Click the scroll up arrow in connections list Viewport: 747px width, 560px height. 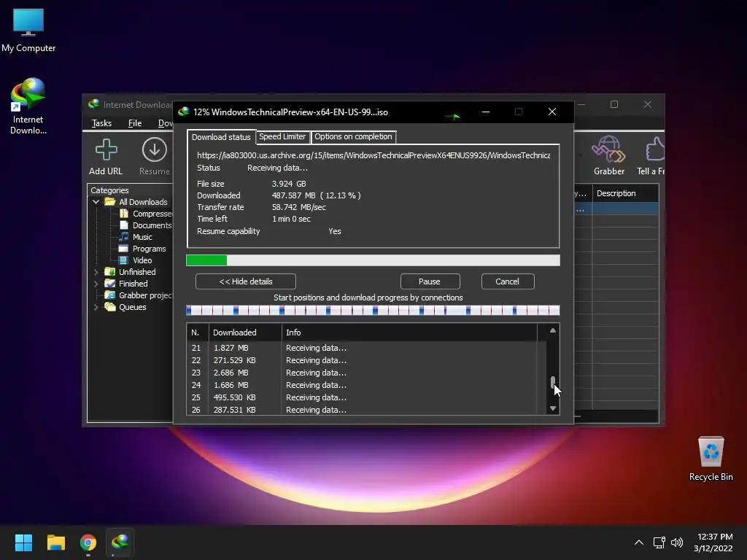pos(553,330)
